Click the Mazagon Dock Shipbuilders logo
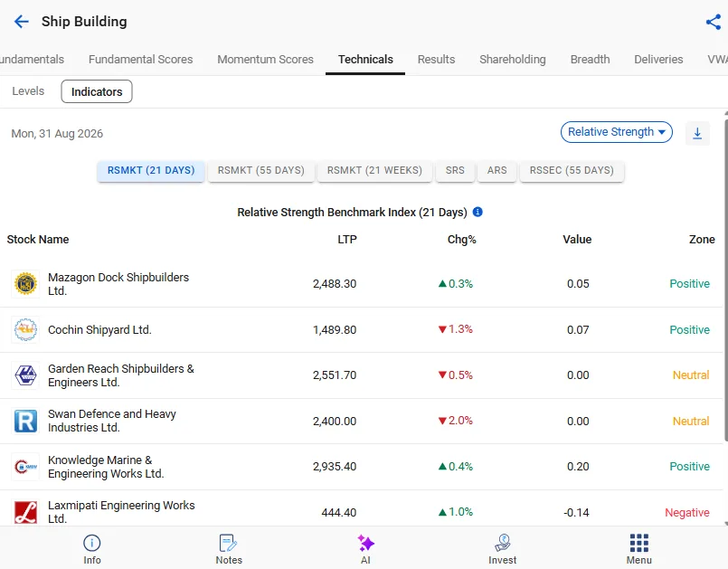This screenshot has height=569, width=728. click(x=25, y=284)
